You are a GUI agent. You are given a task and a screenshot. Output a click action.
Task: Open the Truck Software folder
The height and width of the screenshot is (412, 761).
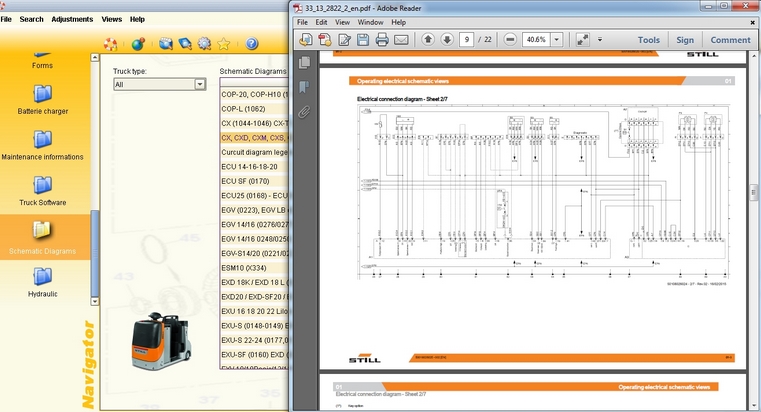[x=43, y=191]
